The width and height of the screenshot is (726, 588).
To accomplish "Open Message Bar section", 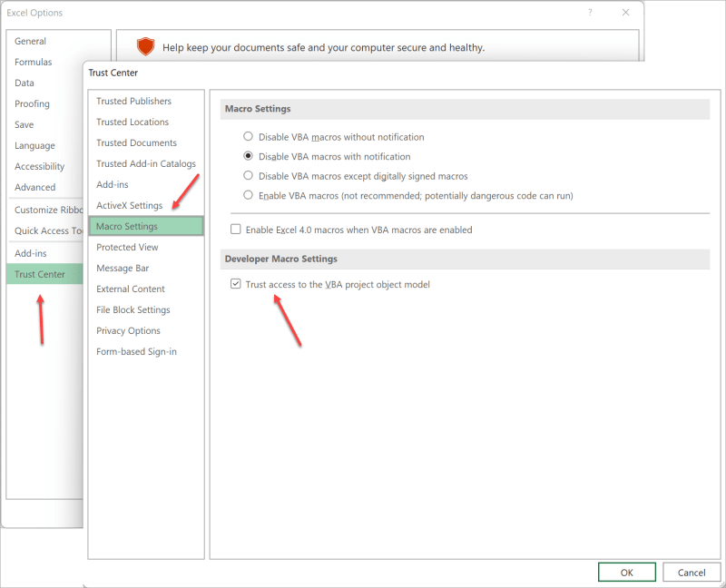I will [146, 268].
